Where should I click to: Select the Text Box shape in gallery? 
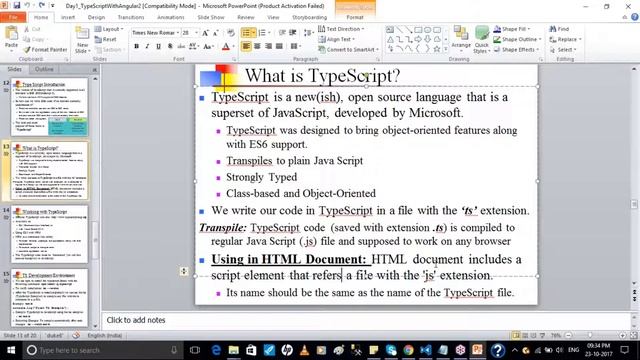click(x=390, y=30)
